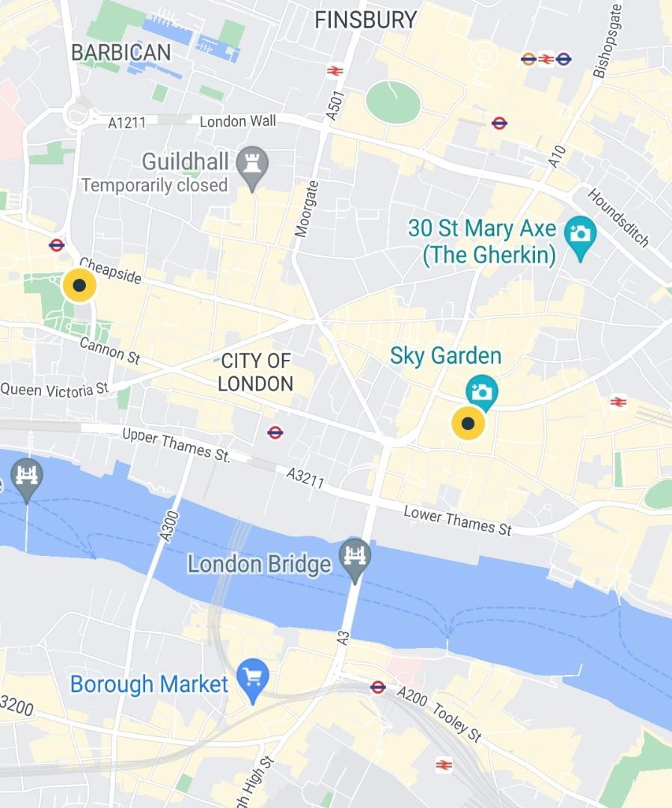Screen dimensions: 672x808
Task: Open the Borough Market label text
Action: (149, 685)
